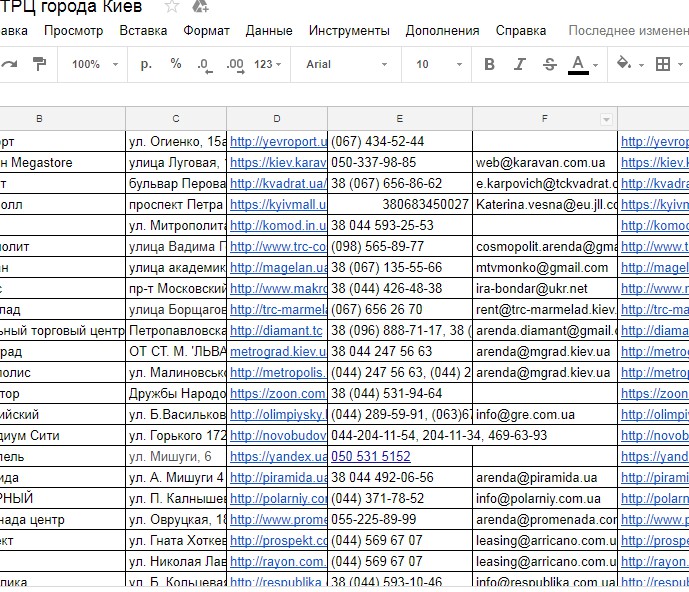Open the zoom 100% dropdown
The width and height of the screenshot is (689, 592).
pyautogui.click(x=94, y=64)
